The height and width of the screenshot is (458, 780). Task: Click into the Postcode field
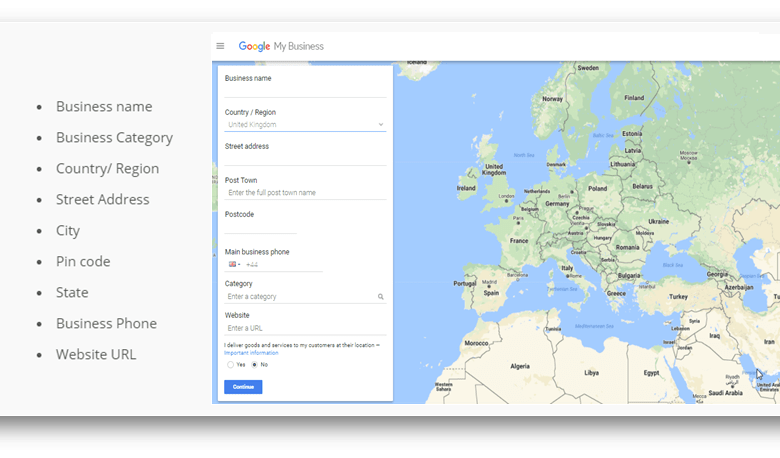pos(260,227)
